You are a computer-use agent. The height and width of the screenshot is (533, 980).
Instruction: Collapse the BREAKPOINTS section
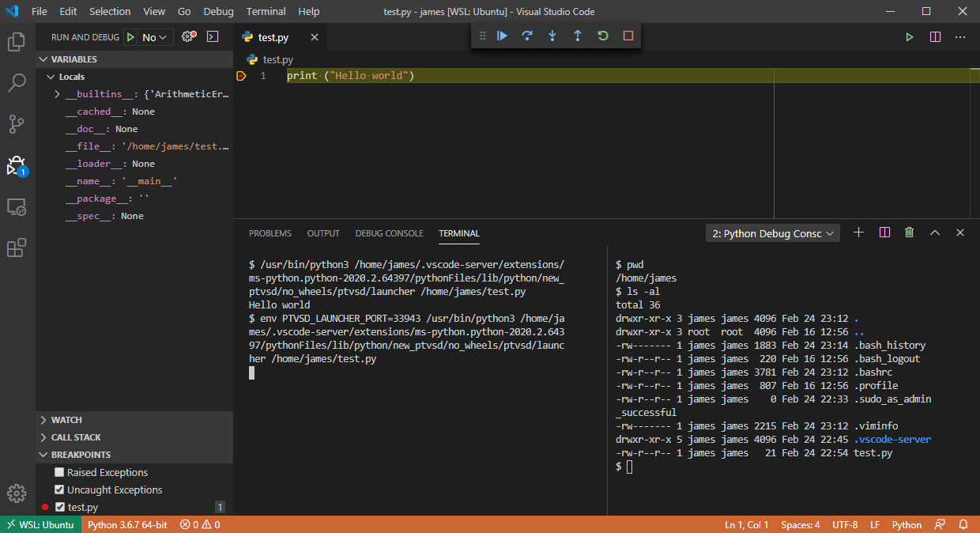[x=134, y=455]
